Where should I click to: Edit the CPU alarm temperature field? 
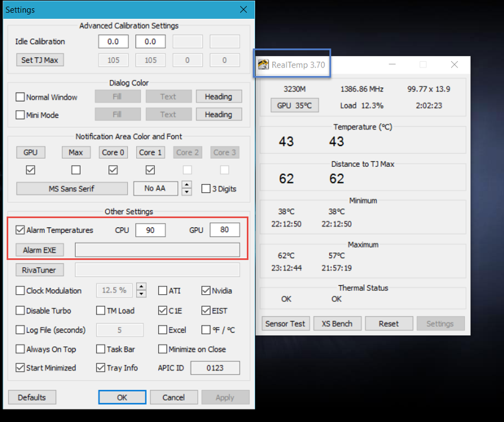point(151,230)
